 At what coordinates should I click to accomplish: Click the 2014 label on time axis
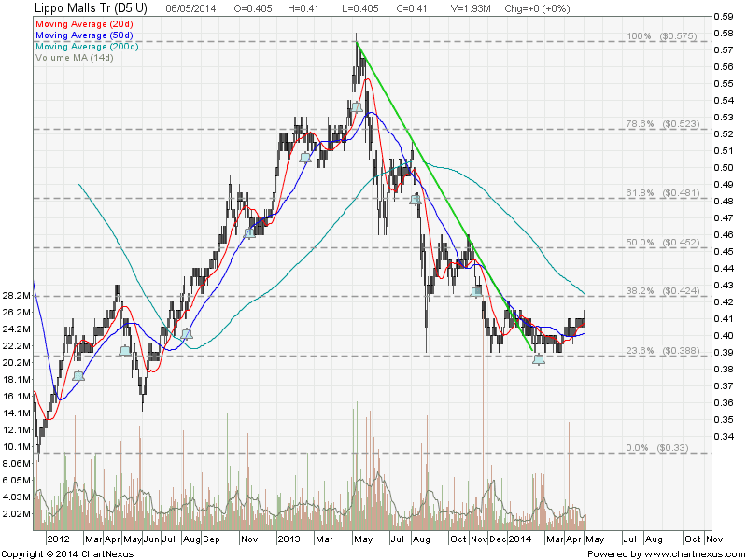tap(520, 539)
